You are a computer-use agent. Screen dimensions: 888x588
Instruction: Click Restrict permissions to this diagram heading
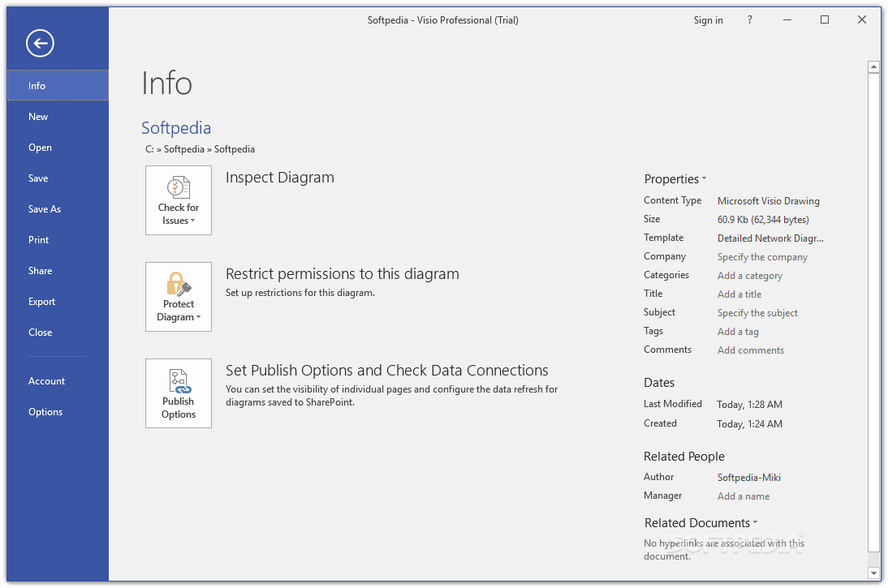pos(342,274)
